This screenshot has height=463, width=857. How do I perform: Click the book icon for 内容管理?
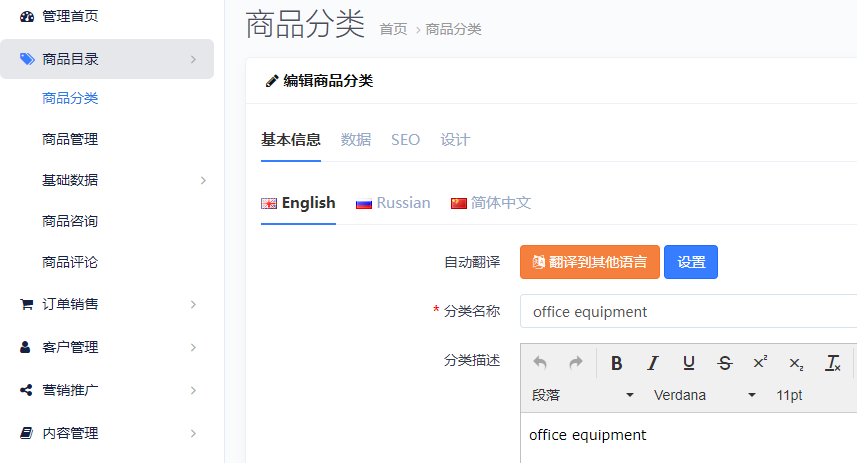pos(26,433)
